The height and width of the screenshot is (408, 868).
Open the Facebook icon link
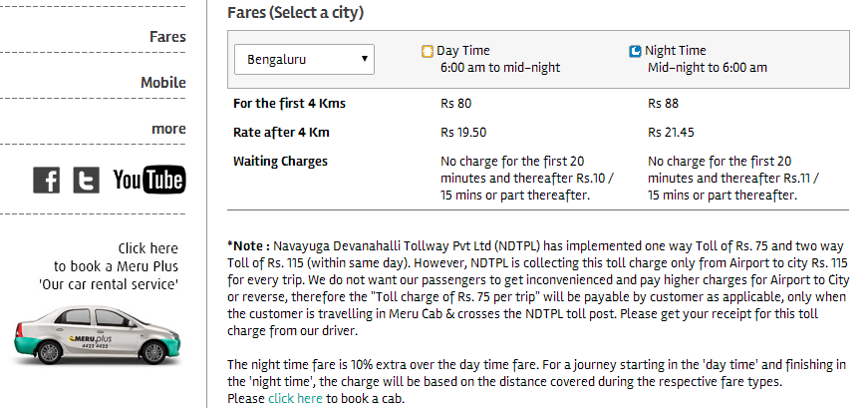[47, 180]
